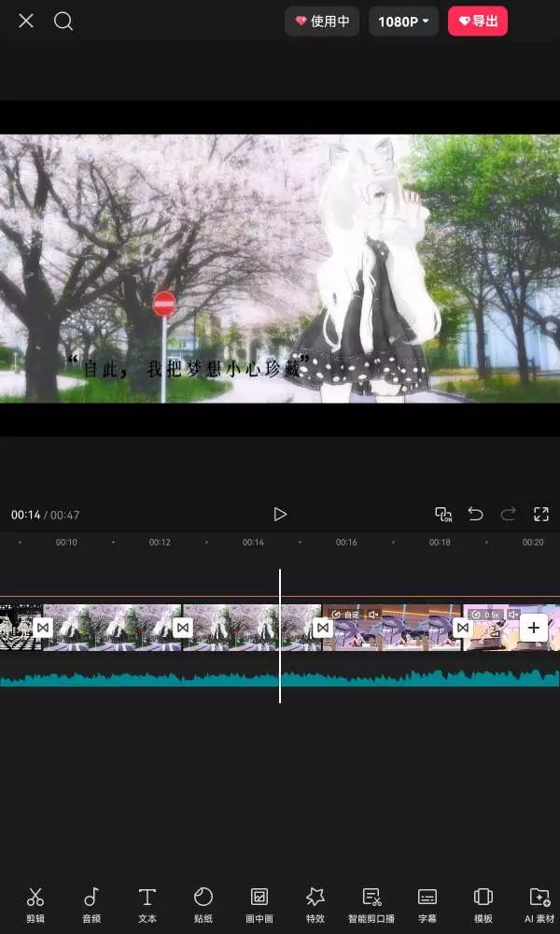Viewport: 560px width, 934px height.
Task: Open the 1080P resolution dropdown
Action: [x=403, y=21]
